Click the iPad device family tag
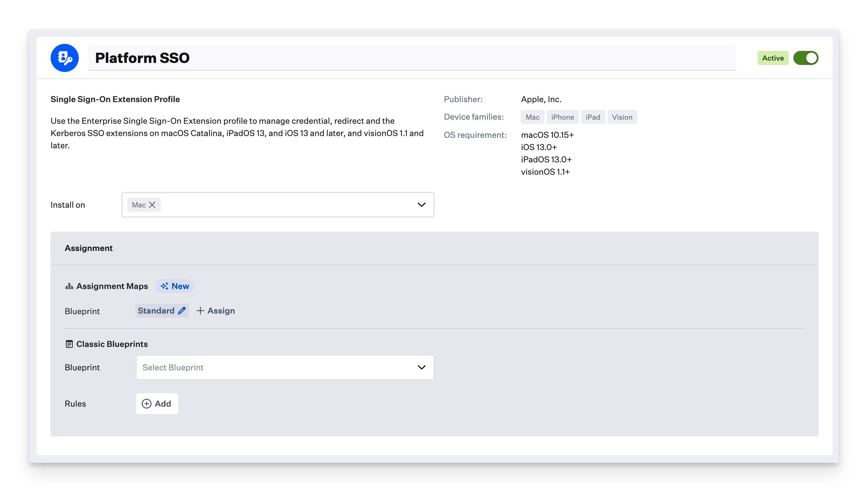868x492 pixels. [593, 117]
